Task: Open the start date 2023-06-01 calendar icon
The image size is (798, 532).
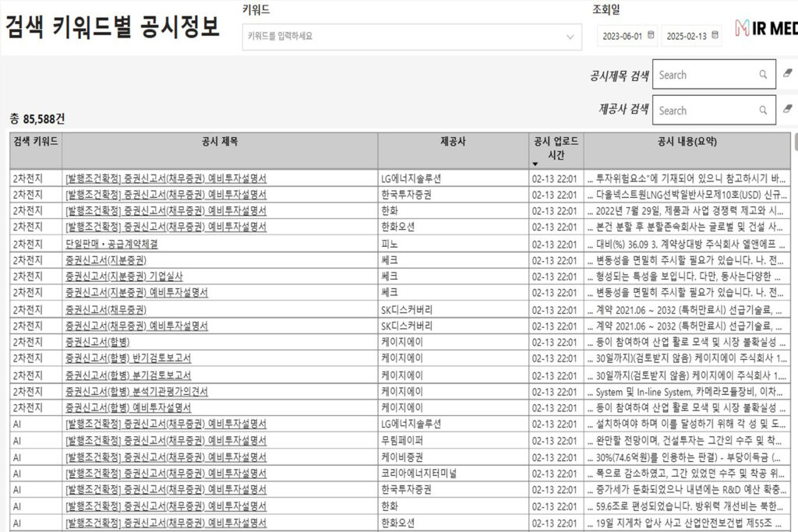Action: (x=651, y=35)
